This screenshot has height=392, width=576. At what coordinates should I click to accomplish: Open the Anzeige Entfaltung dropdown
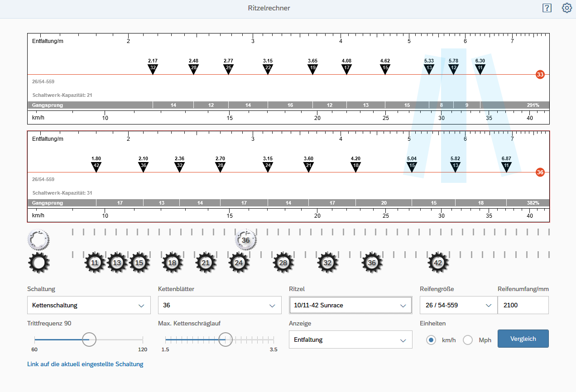pyautogui.click(x=350, y=339)
